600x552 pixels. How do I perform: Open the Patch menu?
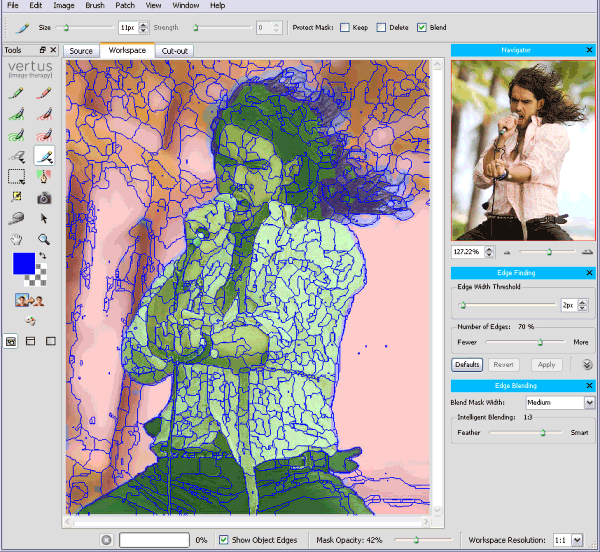click(124, 6)
